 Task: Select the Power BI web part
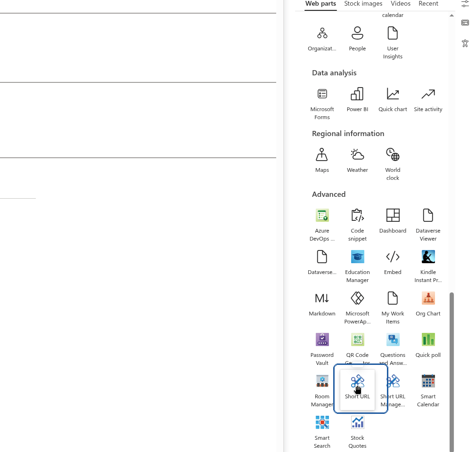[357, 100]
